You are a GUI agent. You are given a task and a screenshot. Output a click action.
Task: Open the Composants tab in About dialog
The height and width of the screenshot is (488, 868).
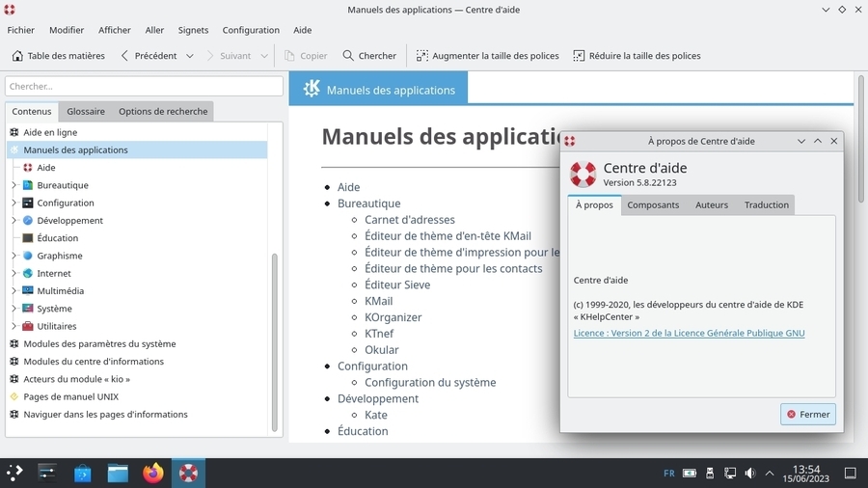coord(653,204)
